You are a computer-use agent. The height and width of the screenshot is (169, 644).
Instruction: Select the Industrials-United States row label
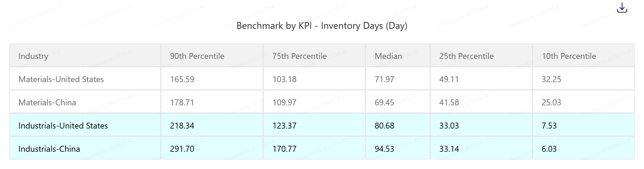point(63,126)
